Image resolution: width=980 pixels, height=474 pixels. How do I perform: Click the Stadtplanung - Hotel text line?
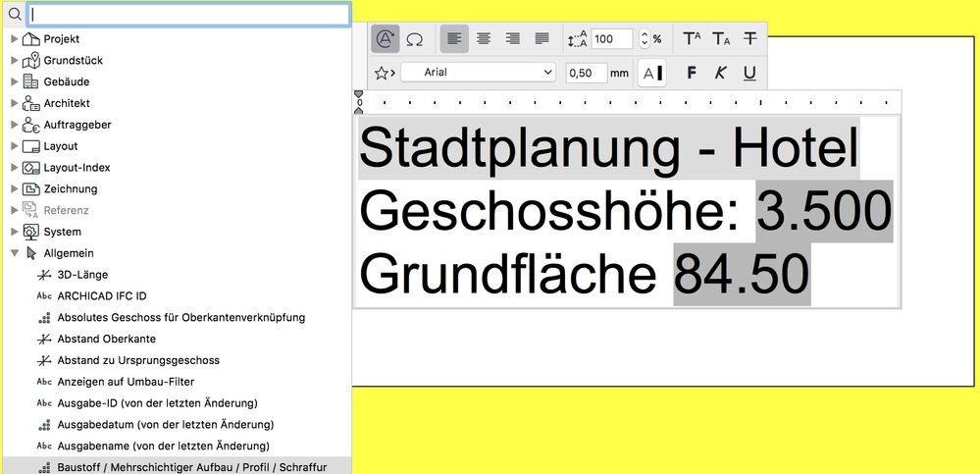[x=609, y=149]
